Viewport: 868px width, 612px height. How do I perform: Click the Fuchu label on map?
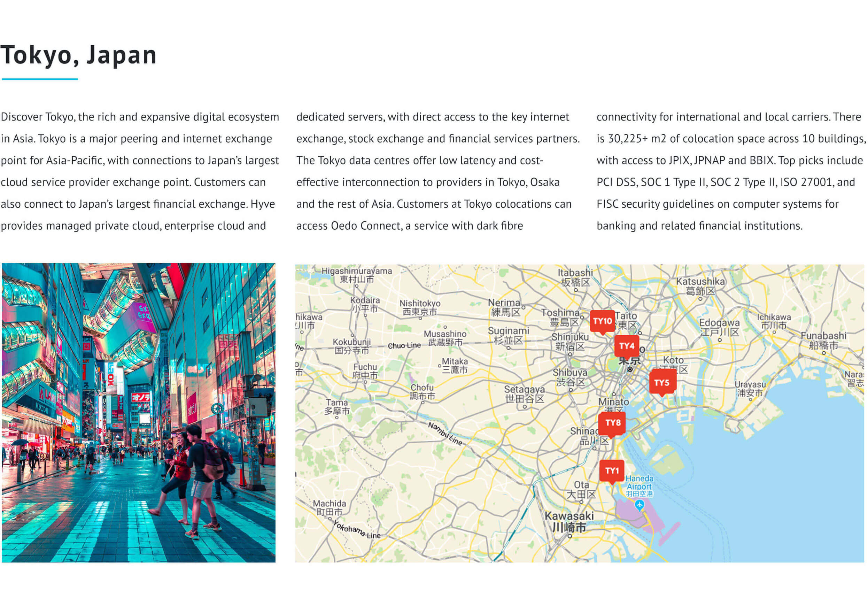(x=365, y=371)
